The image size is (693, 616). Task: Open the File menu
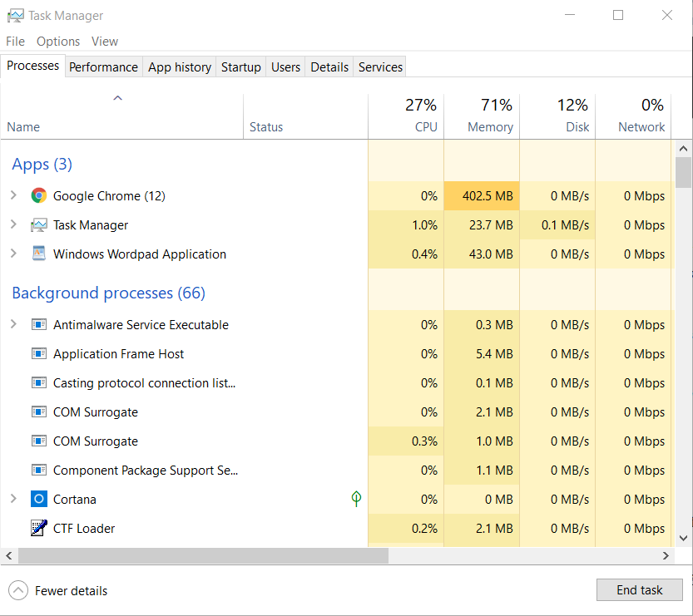coord(16,42)
